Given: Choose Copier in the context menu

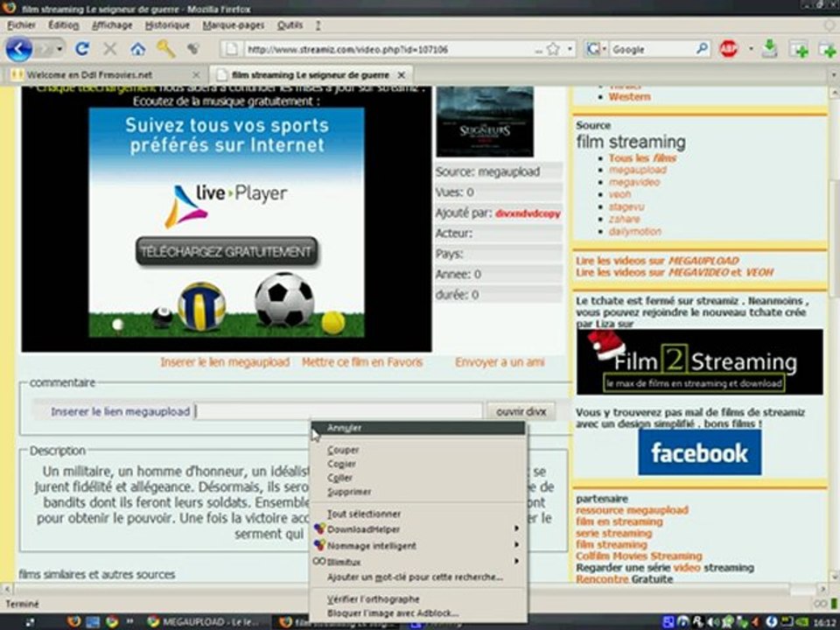Looking at the screenshot, I should click(419, 464).
